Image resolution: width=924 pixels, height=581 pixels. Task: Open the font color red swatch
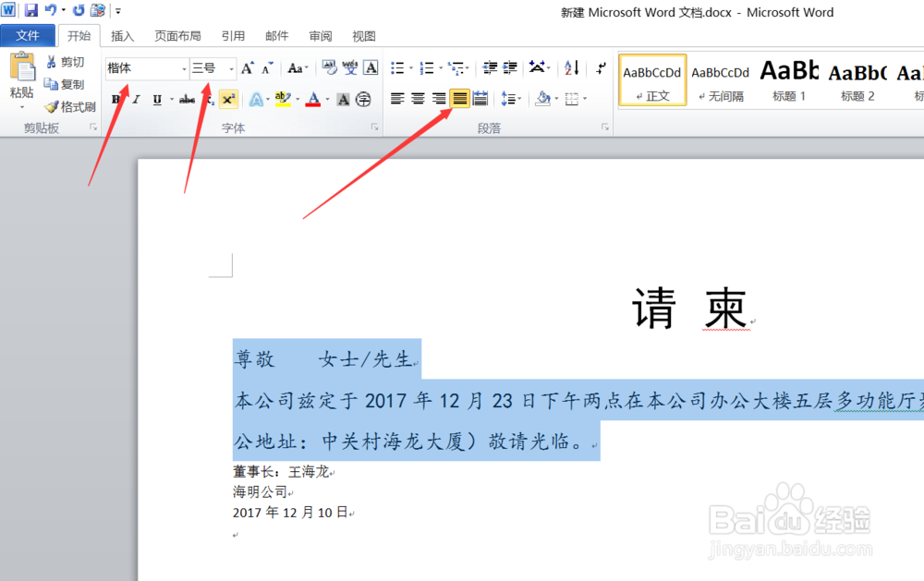tap(314, 98)
